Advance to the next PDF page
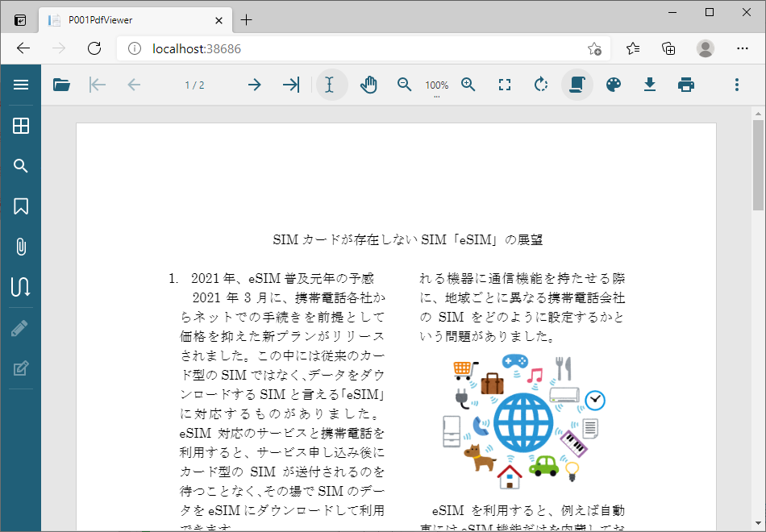766x532 pixels. click(x=255, y=85)
